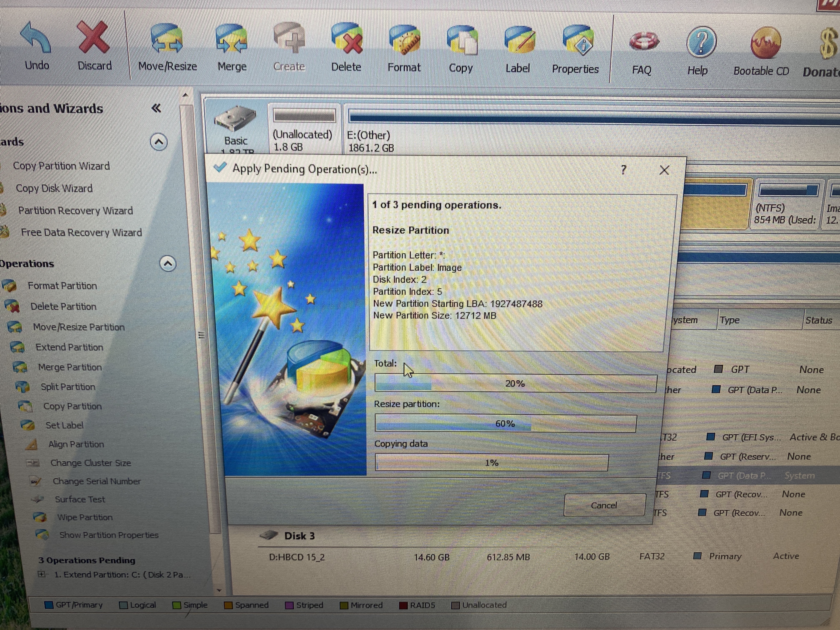Click the GPT/Primary legend swatch
Viewport: 840px width, 630px height.
coord(49,605)
